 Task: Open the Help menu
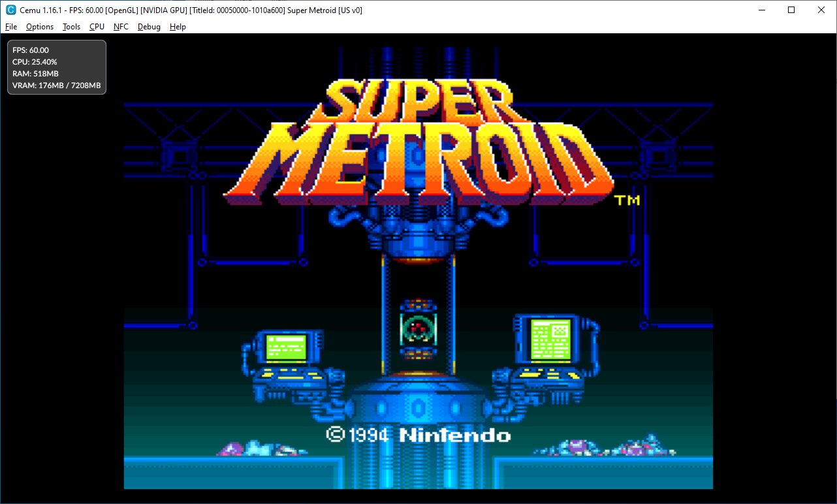tap(178, 27)
